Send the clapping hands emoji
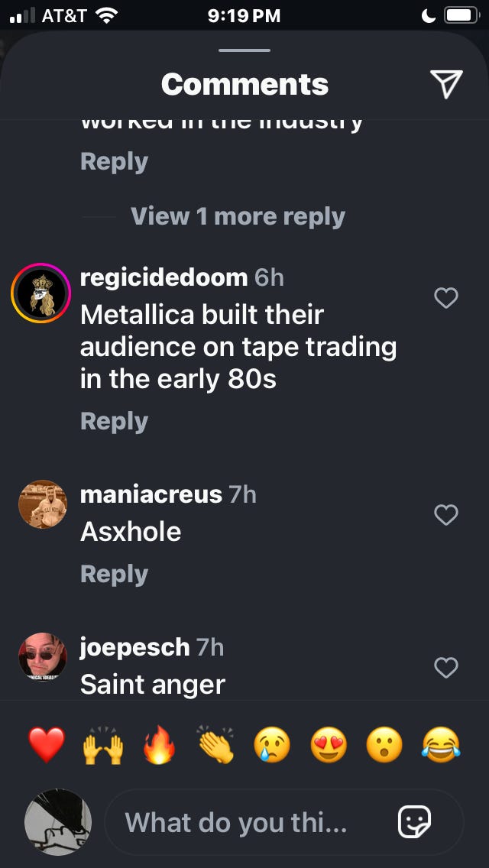The height and width of the screenshot is (868, 489). tap(216, 744)
